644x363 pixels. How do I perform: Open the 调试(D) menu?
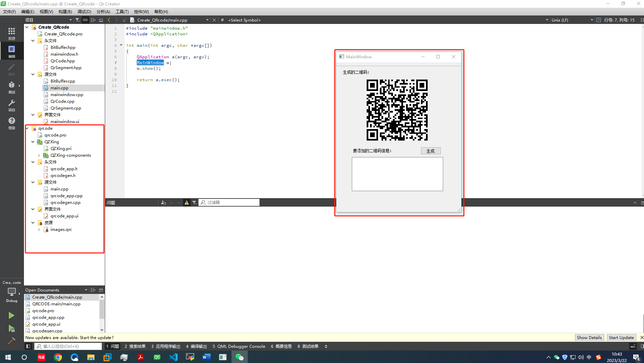coord(84,11)
